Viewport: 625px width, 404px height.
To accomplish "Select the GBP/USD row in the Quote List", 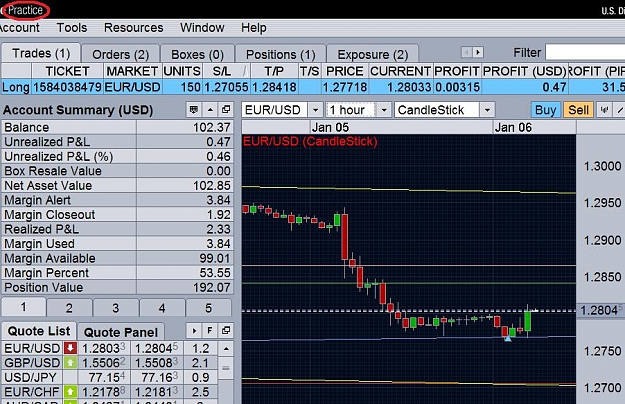I will pyautogui.click(x=110, y=363).
